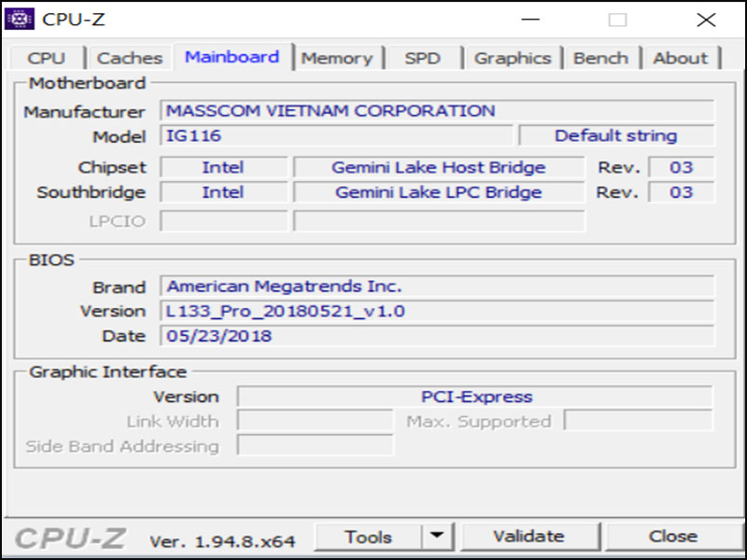The height and width of the screenshot is (560, 747).
Task: Click the first empty LPCIO field
Action: tap(223, 221)
